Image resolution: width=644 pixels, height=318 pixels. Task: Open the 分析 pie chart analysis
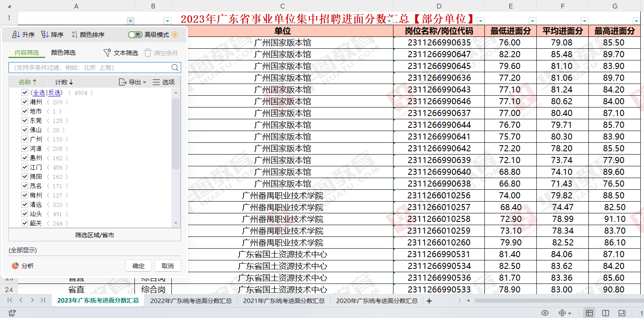(15, 266)
